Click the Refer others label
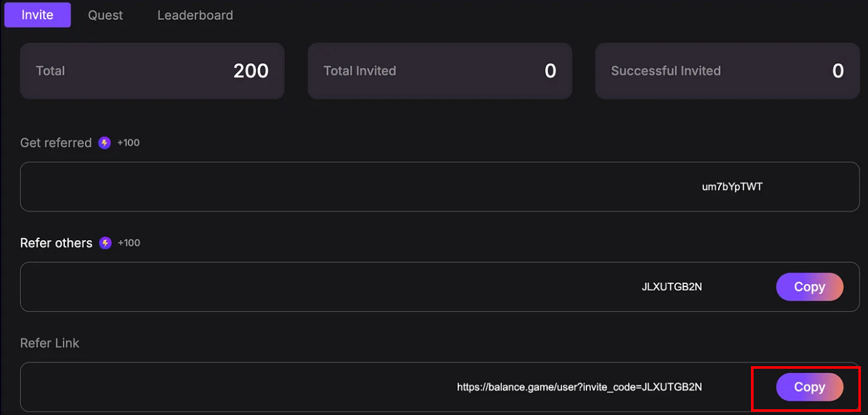The width and height of the screenshot is (868, 415). [x=57, y=243]
